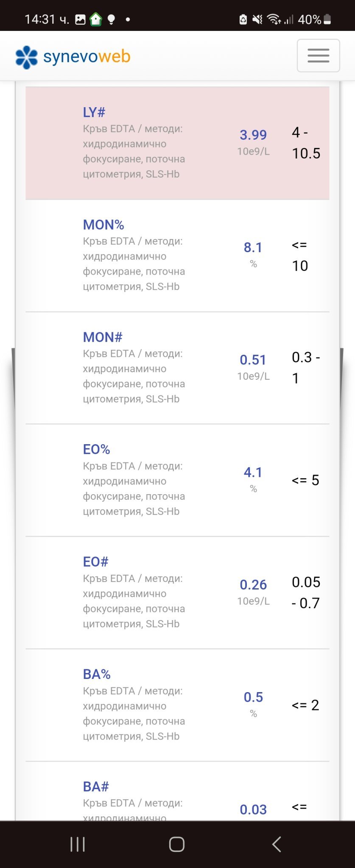
Task: Tap the Android home button
Action: 177,844
